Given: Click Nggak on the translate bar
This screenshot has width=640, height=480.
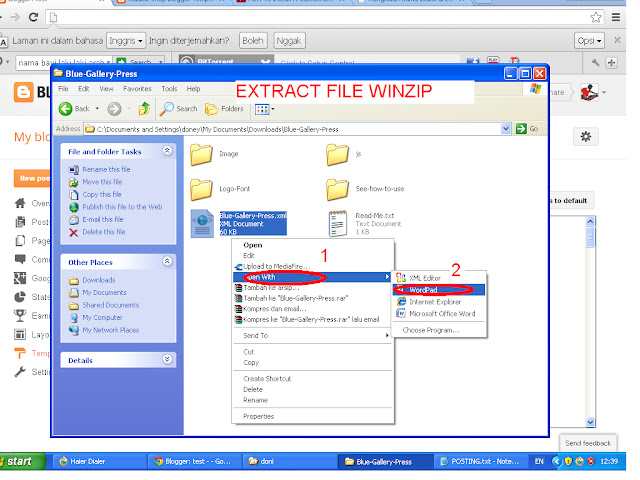Looking at the screenshot, I should pyautogui.click(x=289, y=41).
